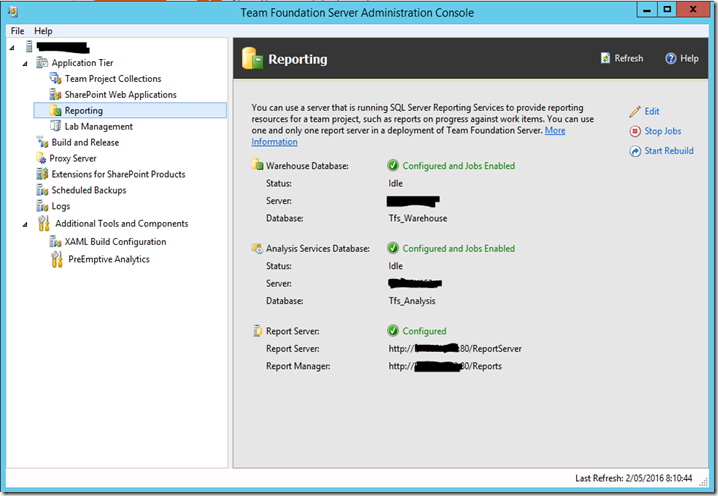Click the Start Rebuild arrow icon
The image size is (718, 496).
(x=635, y=151)
